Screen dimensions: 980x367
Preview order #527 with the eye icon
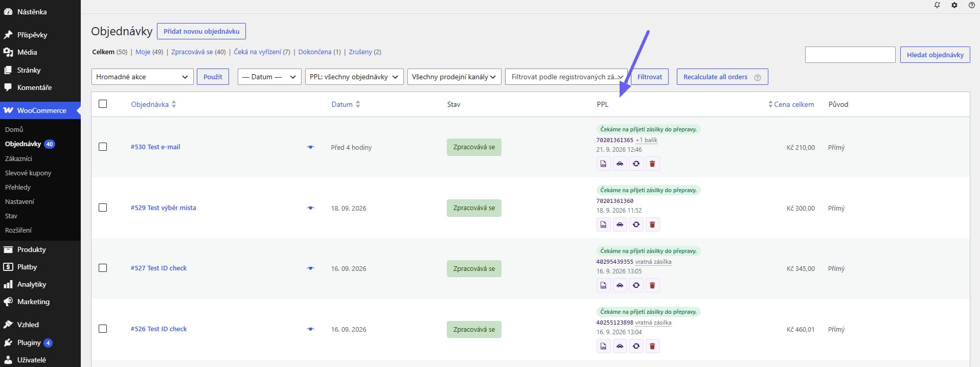310,268
